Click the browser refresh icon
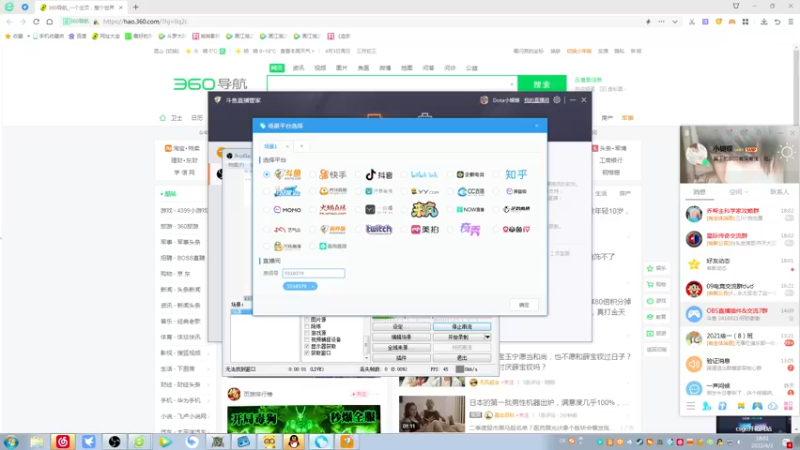Image resolution: width=800 pixels, height=450 pixels. [36, 21]
